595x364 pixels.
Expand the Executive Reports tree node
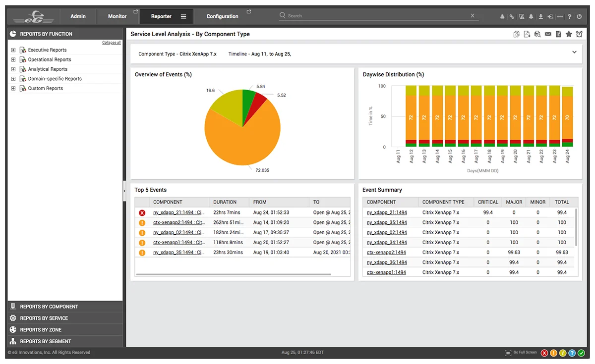(x=13, y=50)
